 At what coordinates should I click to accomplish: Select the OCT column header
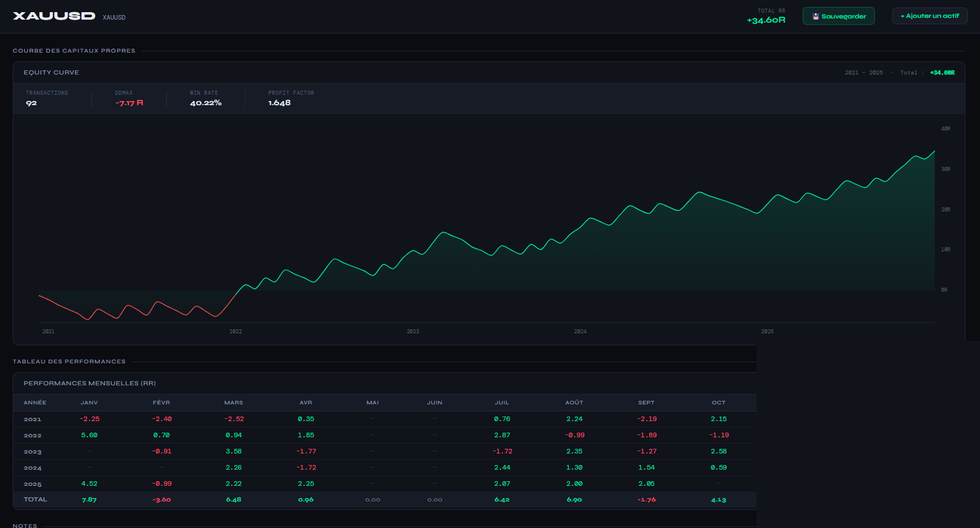pyautogui.click(x=719, y=403)
